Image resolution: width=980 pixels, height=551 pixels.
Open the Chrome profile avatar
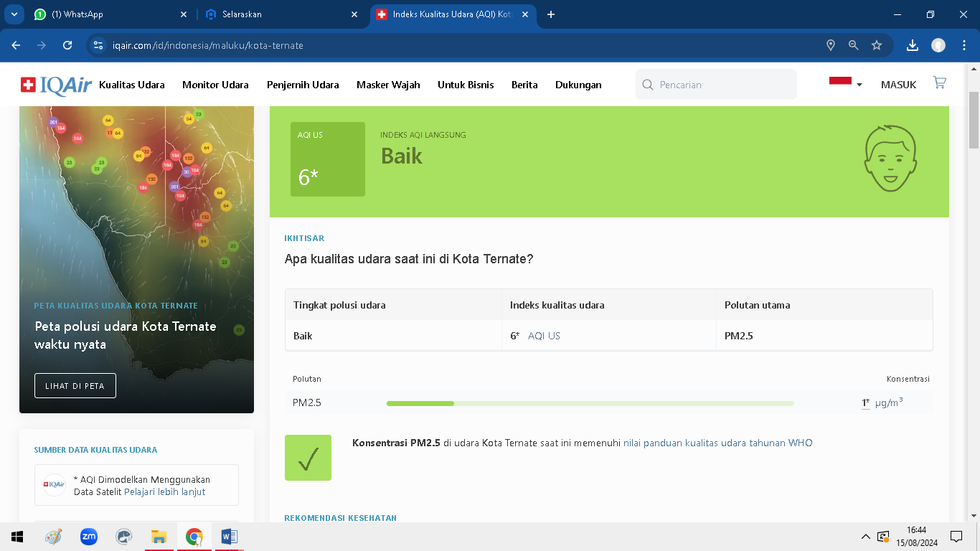point(938,45)
